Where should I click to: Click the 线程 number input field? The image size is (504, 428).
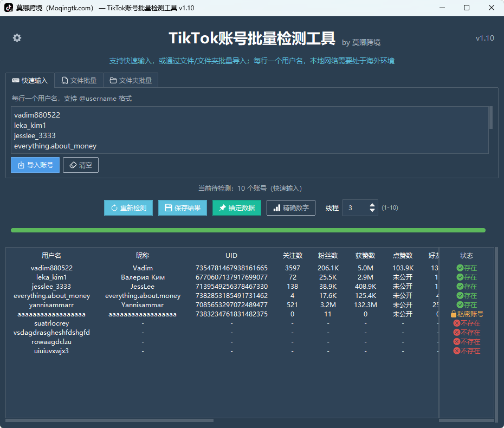(356, 208)
